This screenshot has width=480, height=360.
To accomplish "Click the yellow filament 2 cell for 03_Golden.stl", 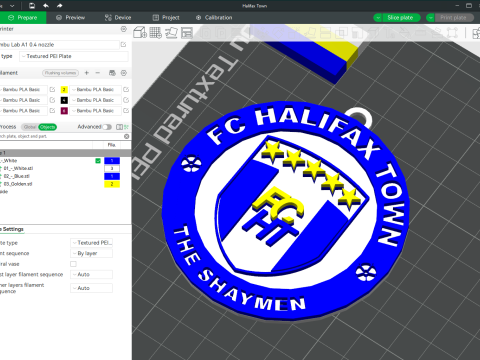I will pos(112,184).
